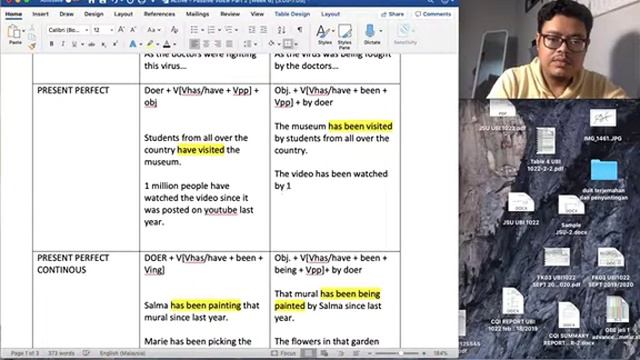Open Table 4 UBI 1022 pdf file
Viewport: 640px width, 360px height.
546,149
